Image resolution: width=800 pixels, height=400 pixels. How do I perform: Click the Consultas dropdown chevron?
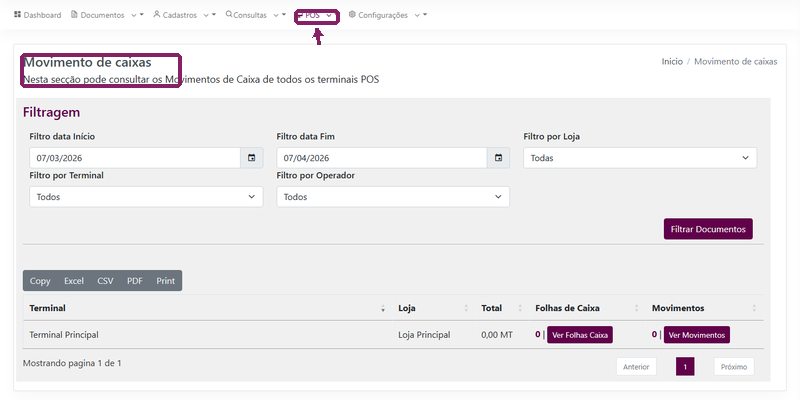click(276, 16)
